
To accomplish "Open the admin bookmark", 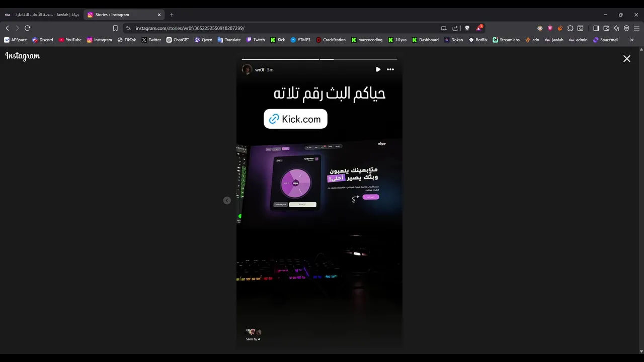I will [579, 40].
